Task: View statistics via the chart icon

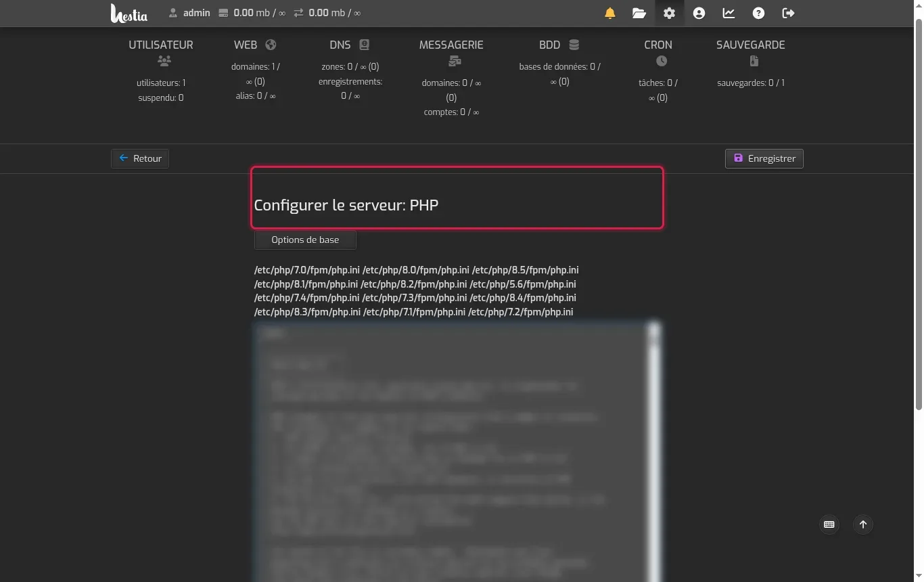Action: [x=729, y=13]
